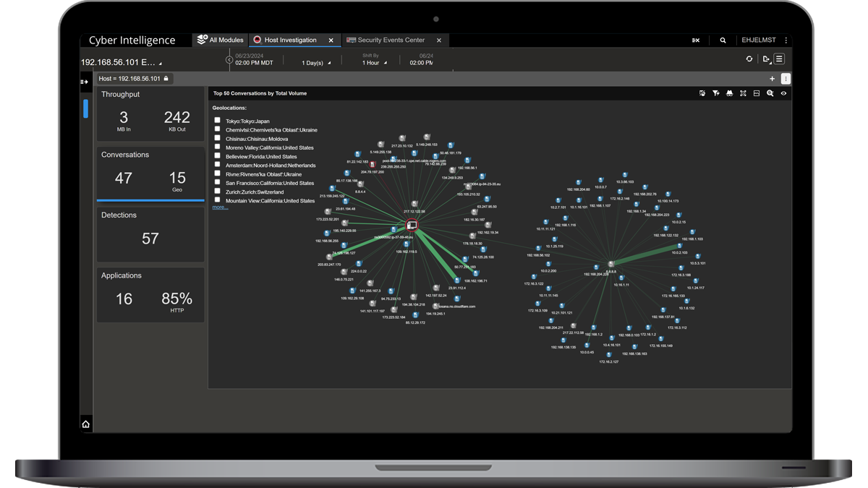Select the image export icon in chart toolbar

point(757,93)
